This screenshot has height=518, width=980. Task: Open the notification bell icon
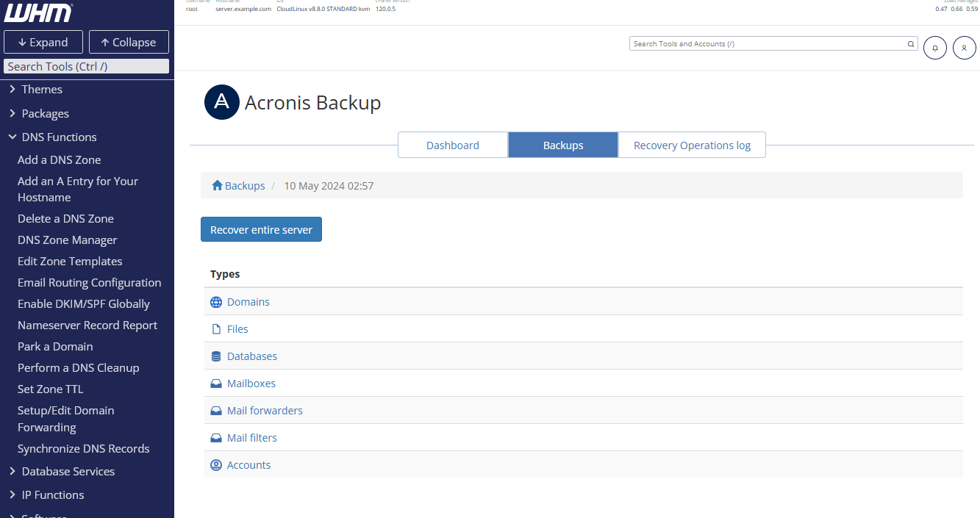click(x=934, y=47)
